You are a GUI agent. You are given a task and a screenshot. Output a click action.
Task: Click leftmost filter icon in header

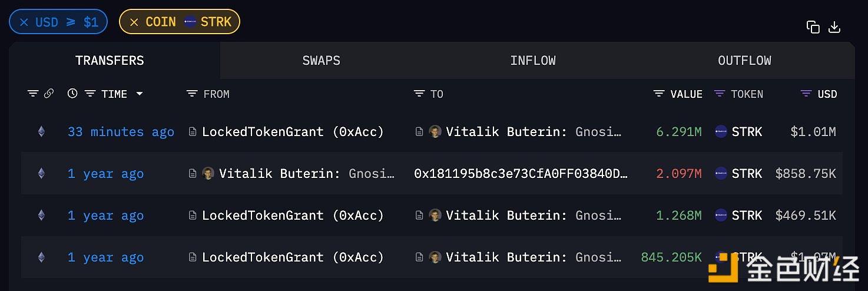pyautogui.click(x=33, y=94)
